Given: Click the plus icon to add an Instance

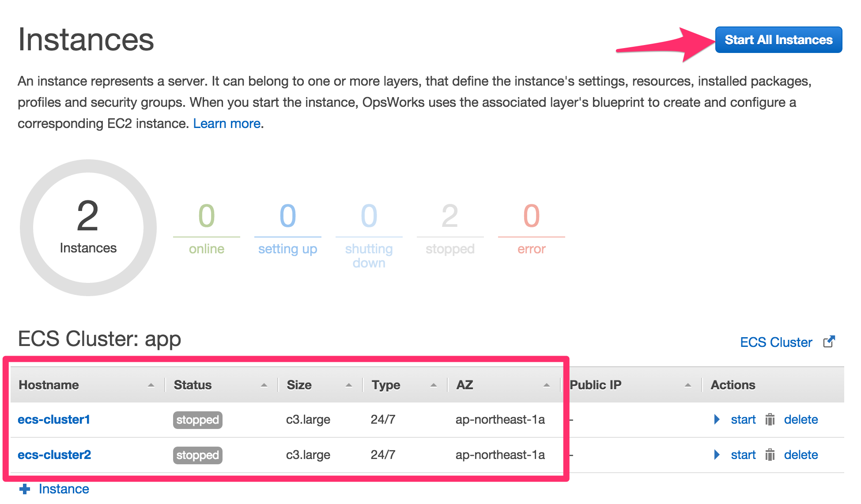Looking at the screenshot, I should [x=26, y=488].
